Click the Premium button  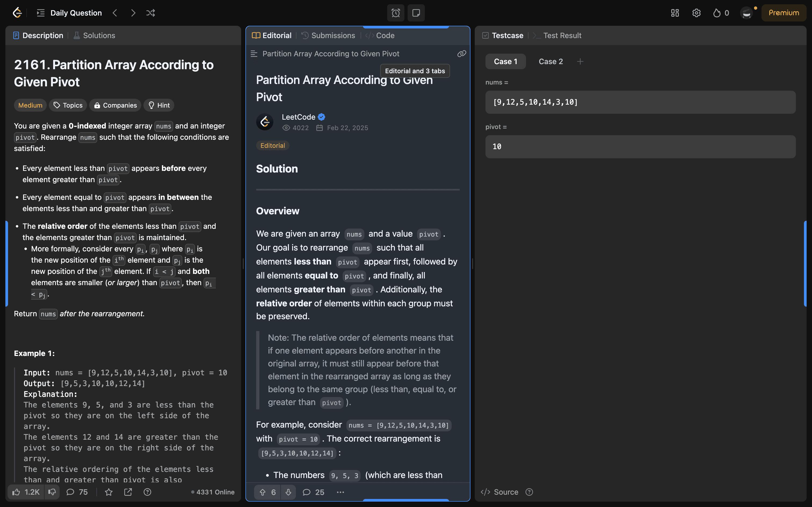pos(784,13)
